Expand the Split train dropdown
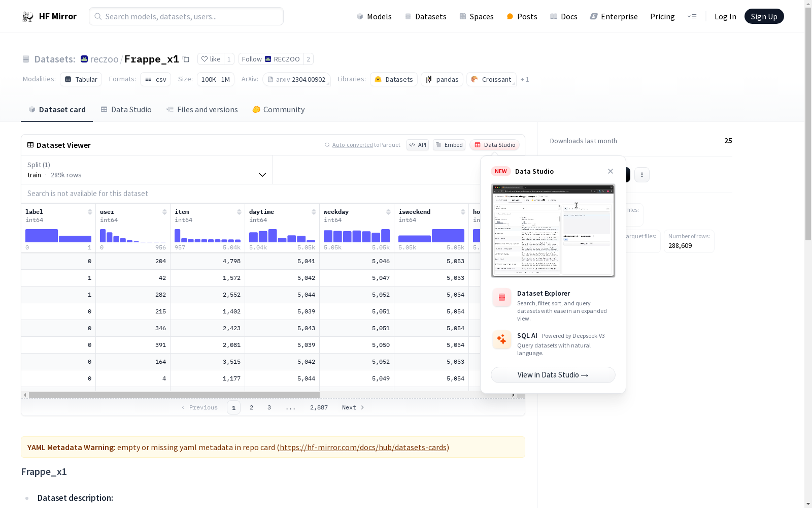 click(147, 170)
